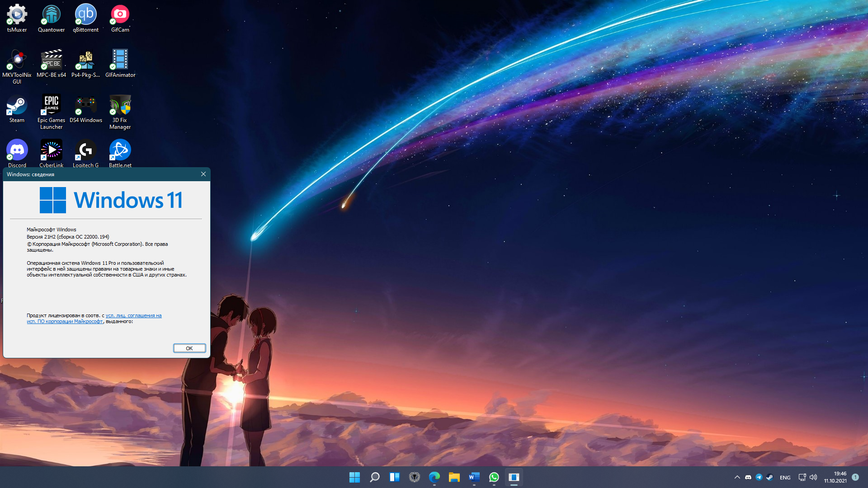Show hidden system tray icons
Image resolution: width=868 pixels, height=488 pixels.
tap(737, 477)
